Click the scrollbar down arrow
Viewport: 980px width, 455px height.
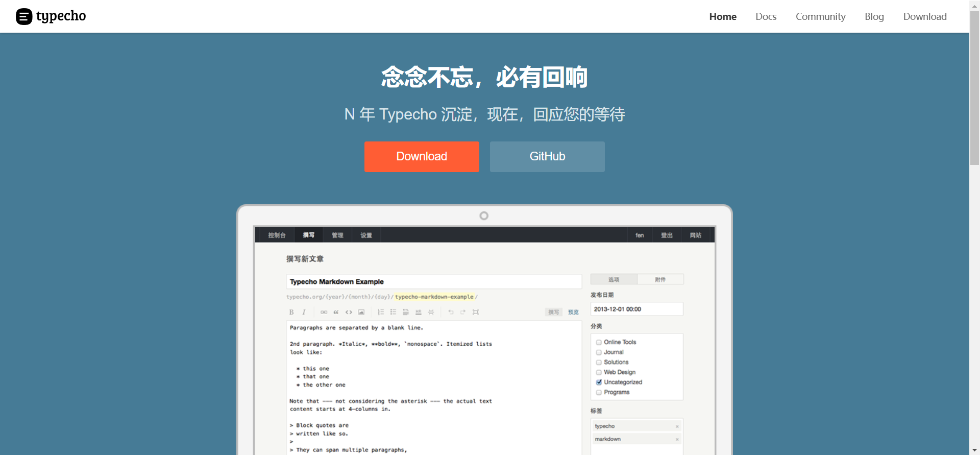pyautogui.click(x=974, y=450)
